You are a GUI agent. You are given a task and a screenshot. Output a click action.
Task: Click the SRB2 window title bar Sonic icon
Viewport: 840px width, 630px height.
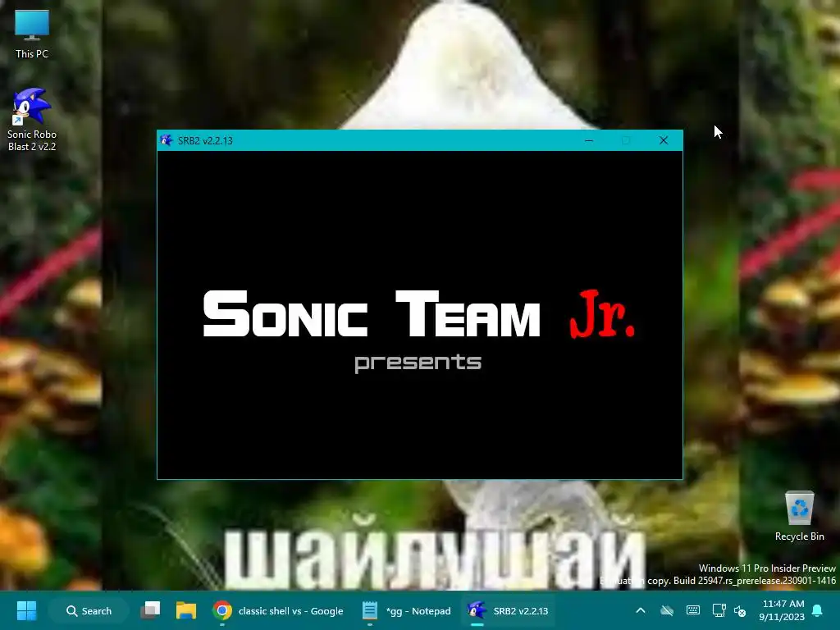click(x=166, y=140)
